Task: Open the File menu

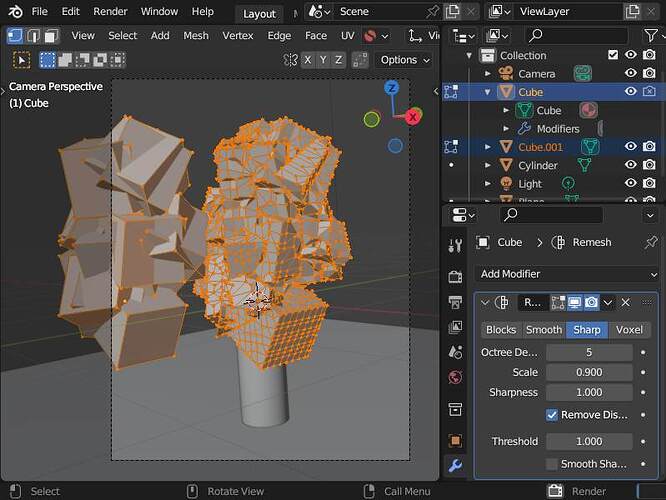Action: pyautogui.click(x=40, y=11)
